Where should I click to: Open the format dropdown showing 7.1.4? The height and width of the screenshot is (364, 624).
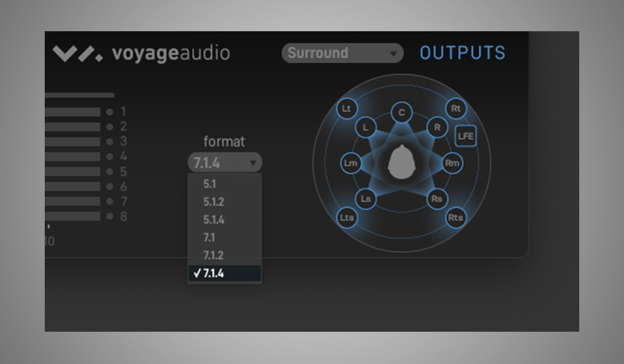tap(225, 163)
